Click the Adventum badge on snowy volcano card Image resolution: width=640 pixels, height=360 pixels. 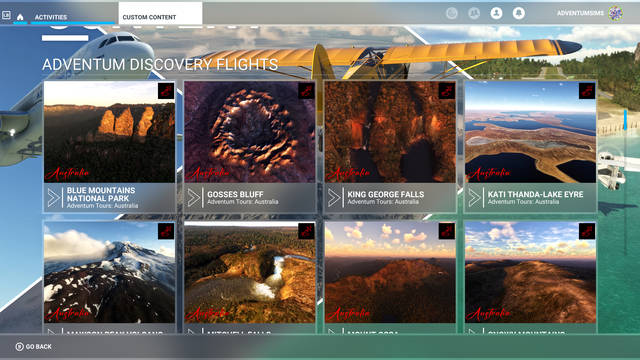166,231
